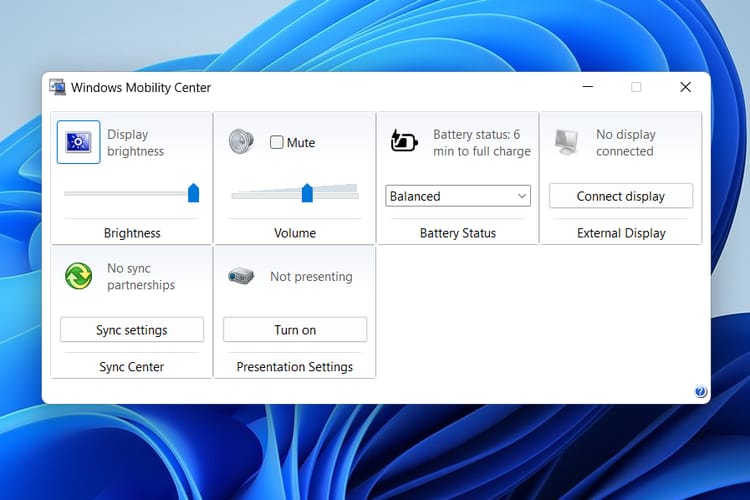Click the 'Windows Mobility Center' window title
The image size is (750, 500).
[141, 88]
